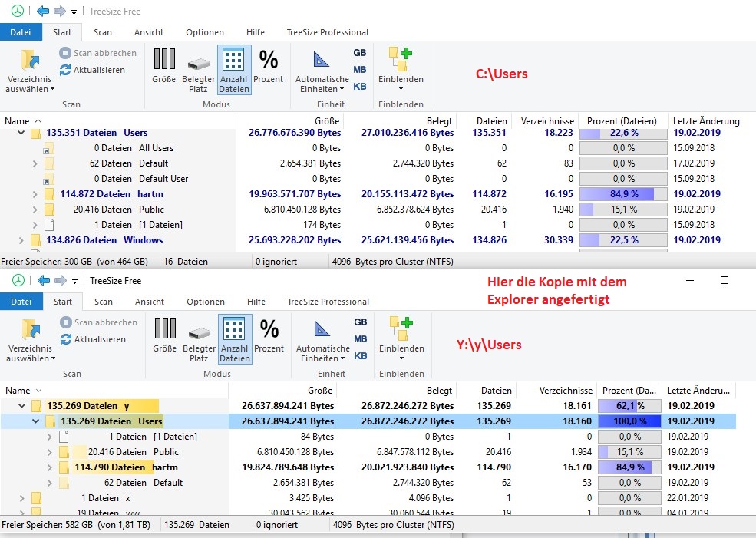
Task: Collapse the C:\Users folder row in top window
Action: pos(21,133)
